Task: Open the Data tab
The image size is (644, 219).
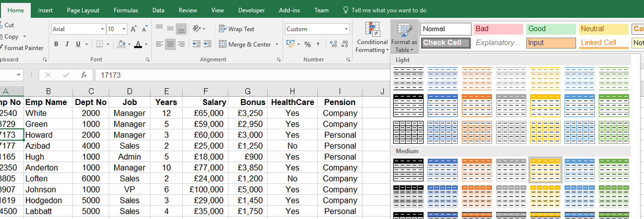Action: coord(158,10)
